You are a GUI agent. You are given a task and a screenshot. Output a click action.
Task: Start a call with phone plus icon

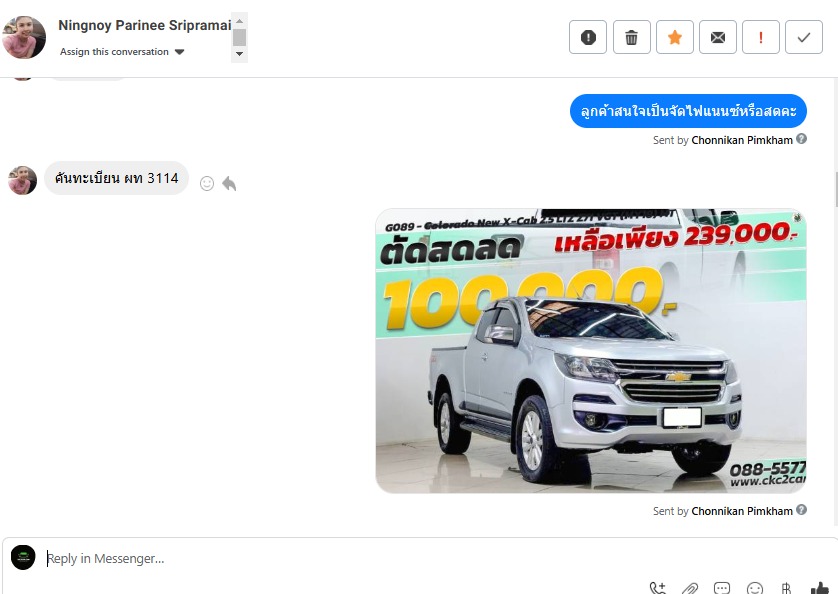[657, 588]
